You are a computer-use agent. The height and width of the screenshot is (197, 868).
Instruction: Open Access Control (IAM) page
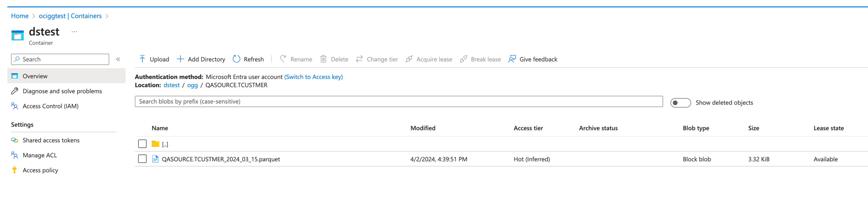(50, 106)
